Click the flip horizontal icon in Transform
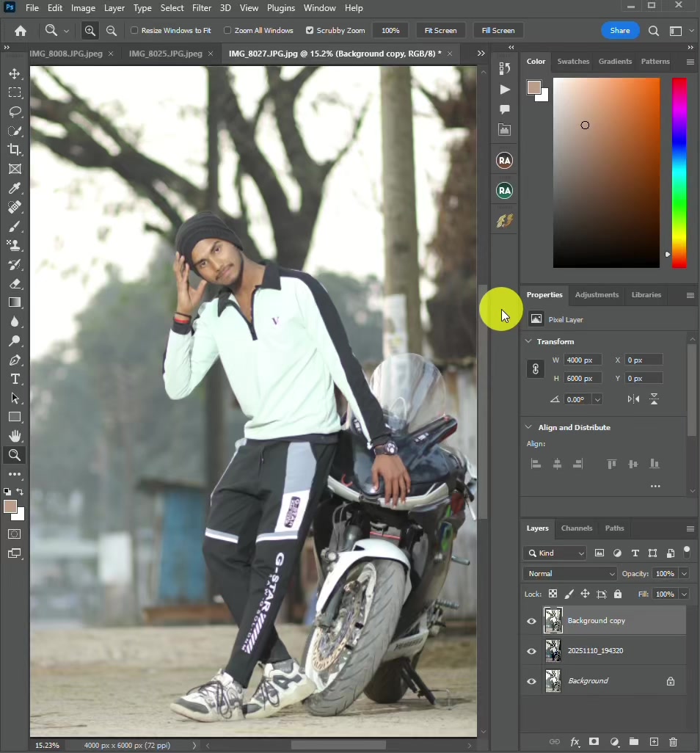700x753 pixels. tap(633, 399)
